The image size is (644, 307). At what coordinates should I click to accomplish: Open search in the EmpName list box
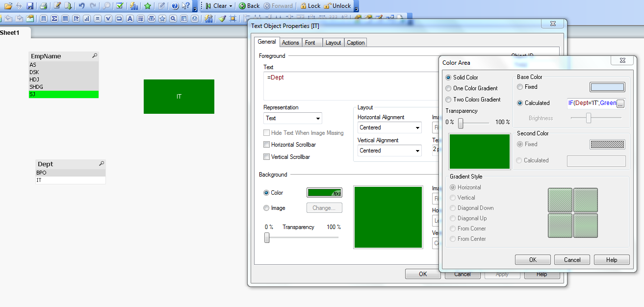click(95, 56)
